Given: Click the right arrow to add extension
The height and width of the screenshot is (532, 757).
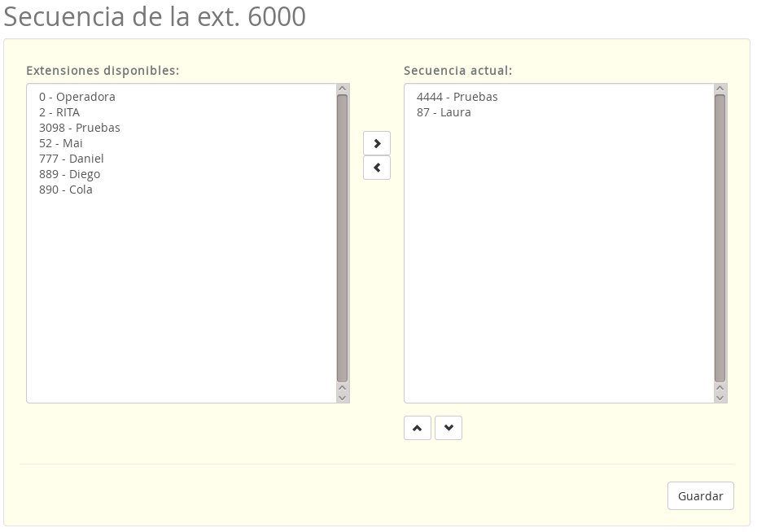Looking at the screenshot, I should click(376, 143).
